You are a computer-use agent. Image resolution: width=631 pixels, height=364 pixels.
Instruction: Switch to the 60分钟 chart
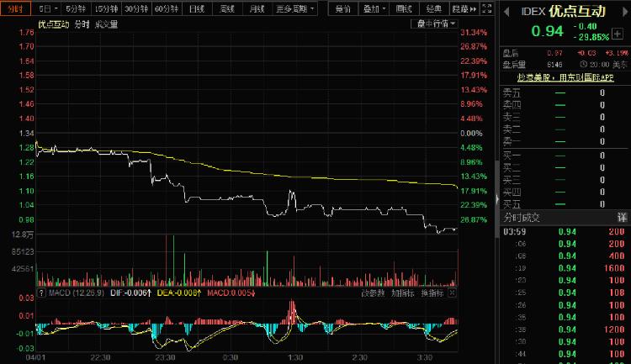[x=167, y=8]
